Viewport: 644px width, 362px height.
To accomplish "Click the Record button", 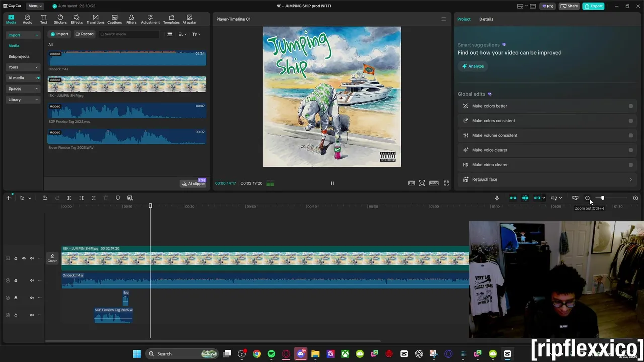I will (x=85, y=34).
